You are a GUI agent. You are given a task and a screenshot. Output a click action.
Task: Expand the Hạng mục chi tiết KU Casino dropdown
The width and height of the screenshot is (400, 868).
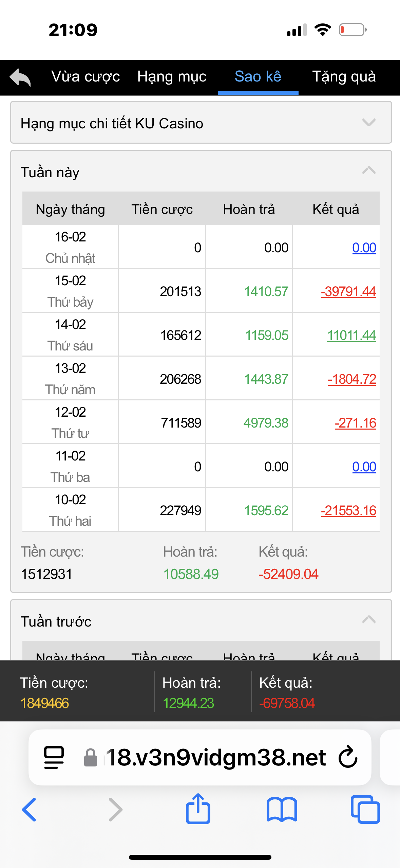(x=369, y=123)
